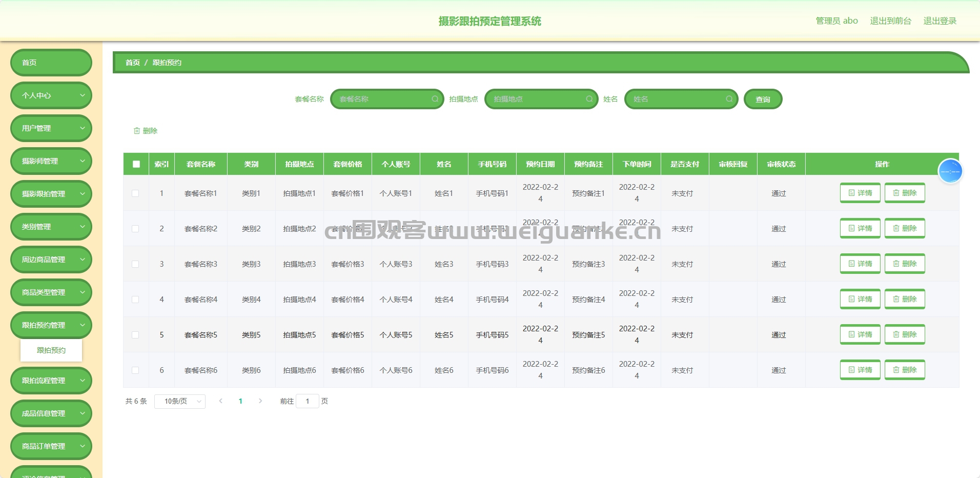
Task: Click the 前往 page number input box
Action: tap(308, 401)
